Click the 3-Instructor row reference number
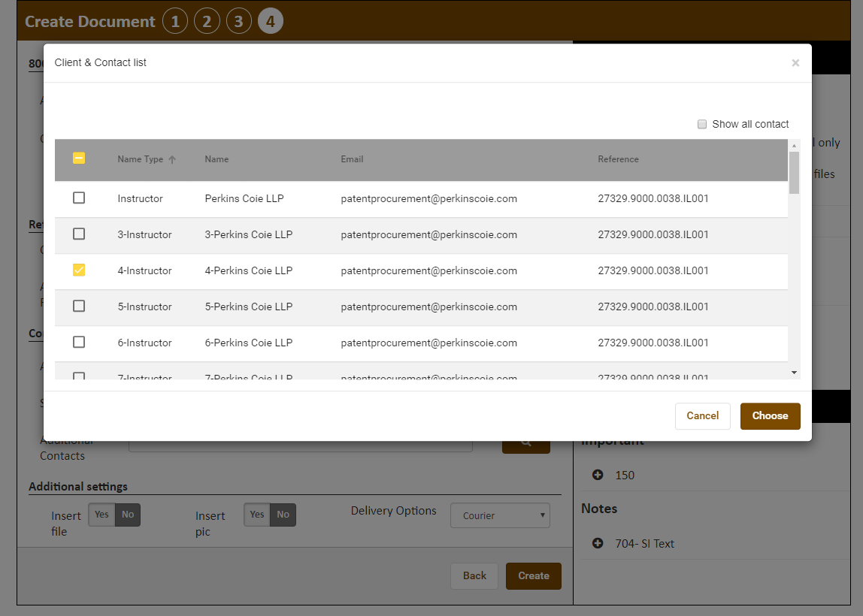The image size is (863, 616). click(653, 235)
